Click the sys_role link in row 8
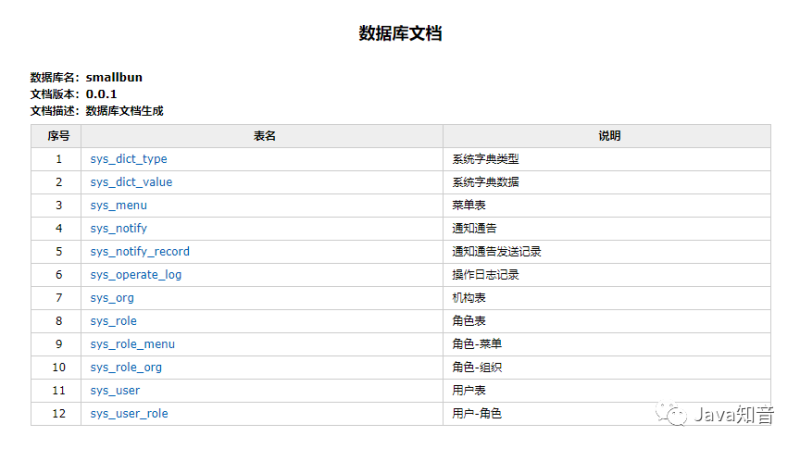800x449 pixels. [113, 321]
